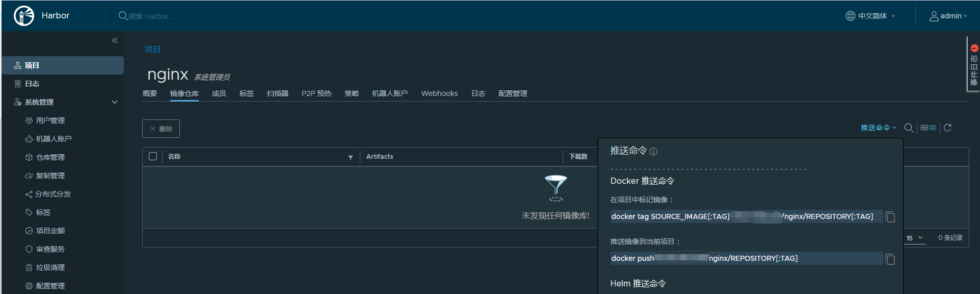Click the repository search magnifier icon
The image size is (980, 294).
[x=909, y=128]
